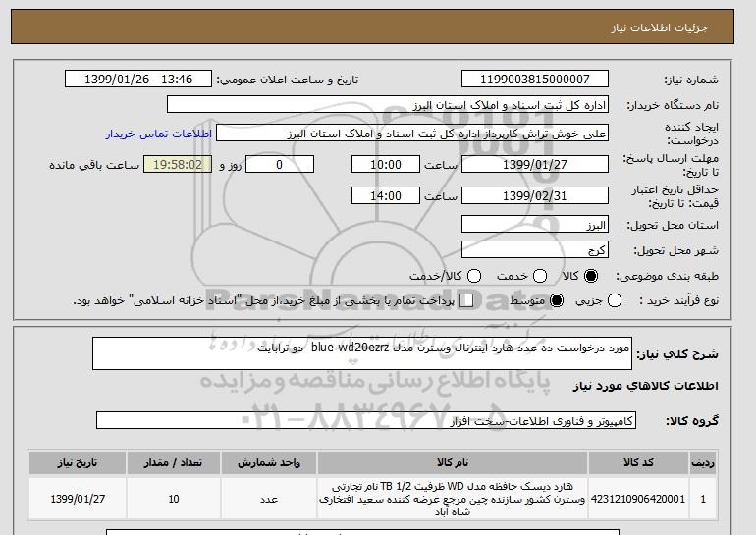
Task: Click the price validity time 14:00 field
Action: coord(386,195)
